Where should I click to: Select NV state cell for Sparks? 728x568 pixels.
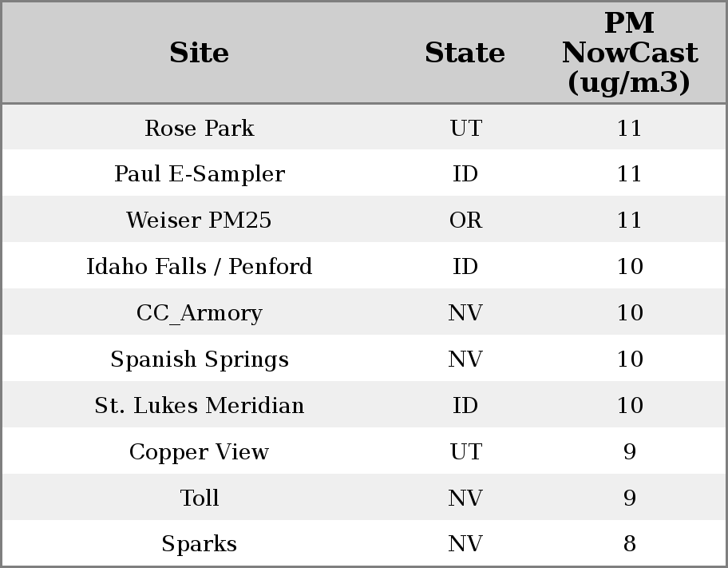[465, 544]
